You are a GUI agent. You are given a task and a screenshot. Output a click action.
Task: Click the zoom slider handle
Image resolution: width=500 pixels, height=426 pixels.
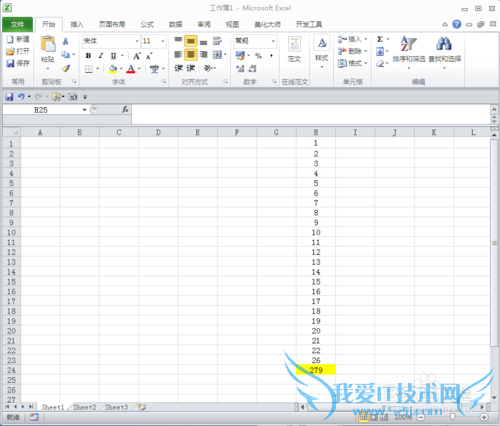click(x=452, y=417)
